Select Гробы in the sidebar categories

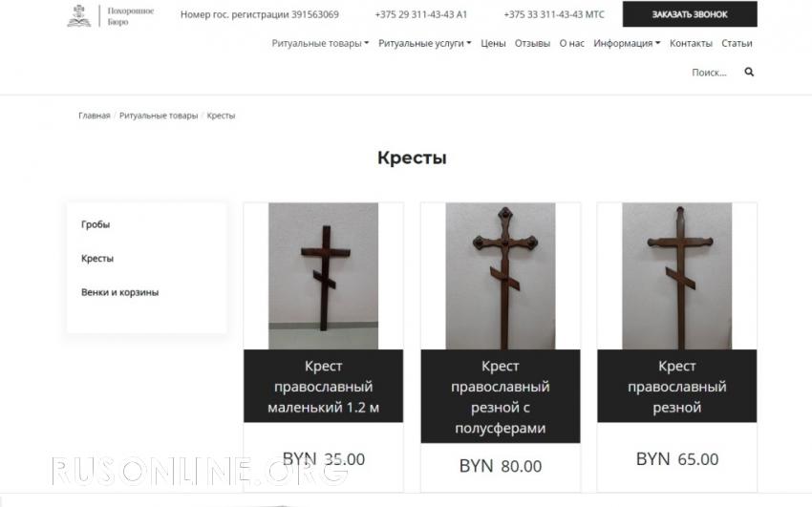[96, 224]
